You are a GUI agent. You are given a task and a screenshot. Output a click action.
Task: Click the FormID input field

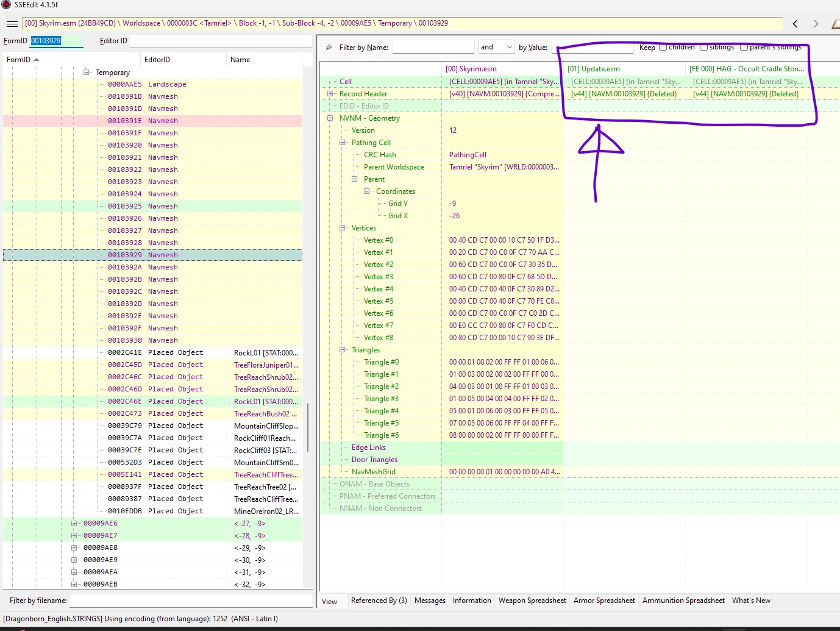(56, 41)
